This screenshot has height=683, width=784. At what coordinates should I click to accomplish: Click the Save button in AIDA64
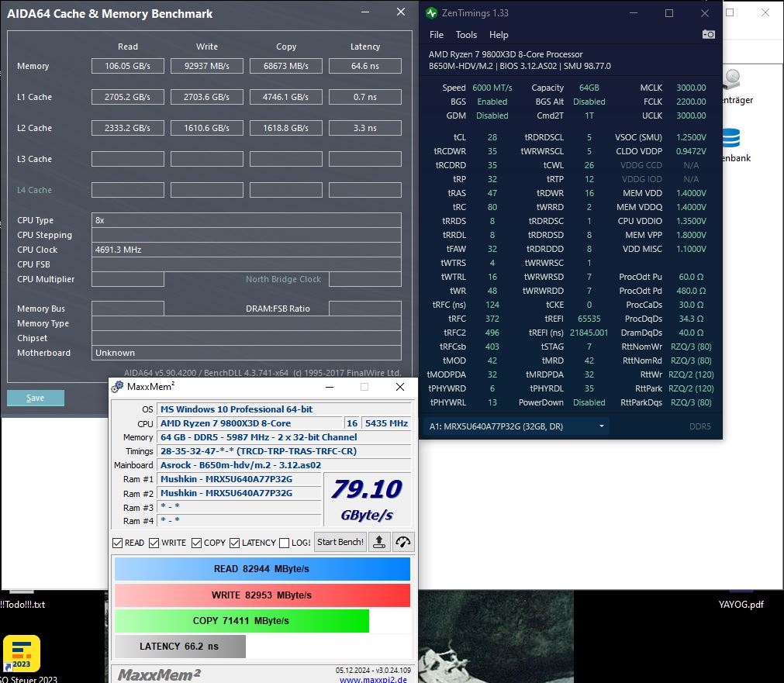coord(36,398)
